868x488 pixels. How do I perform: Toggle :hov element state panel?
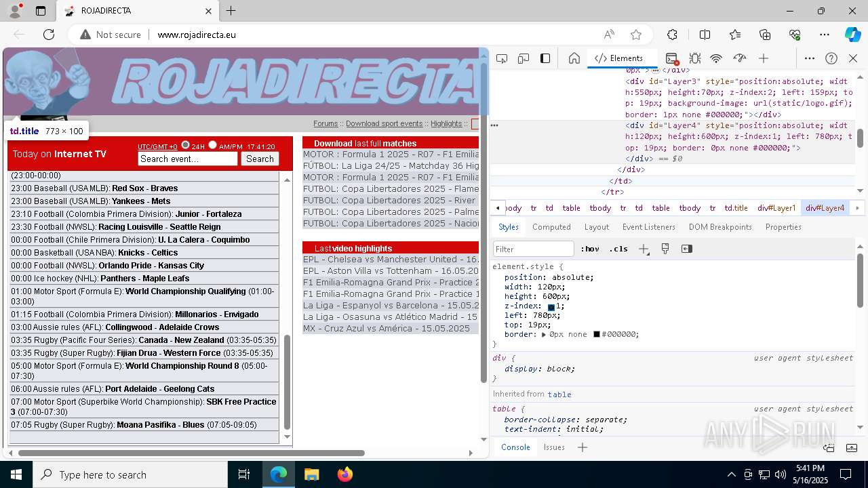[x=590, y=249]
